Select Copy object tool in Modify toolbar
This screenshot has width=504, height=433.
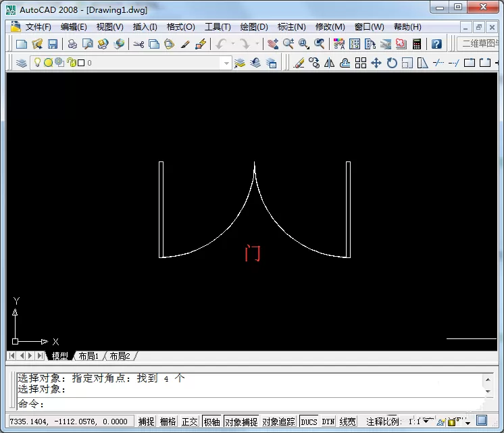pos(314,63)
